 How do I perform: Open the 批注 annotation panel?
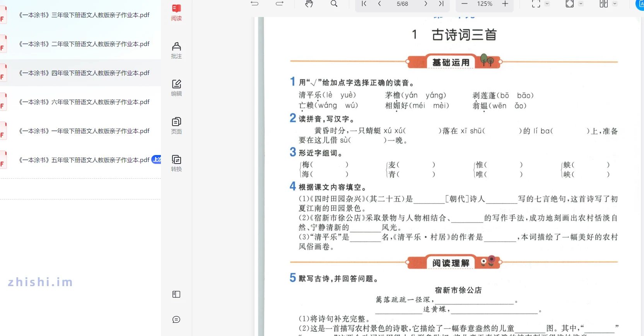[176, 50]
